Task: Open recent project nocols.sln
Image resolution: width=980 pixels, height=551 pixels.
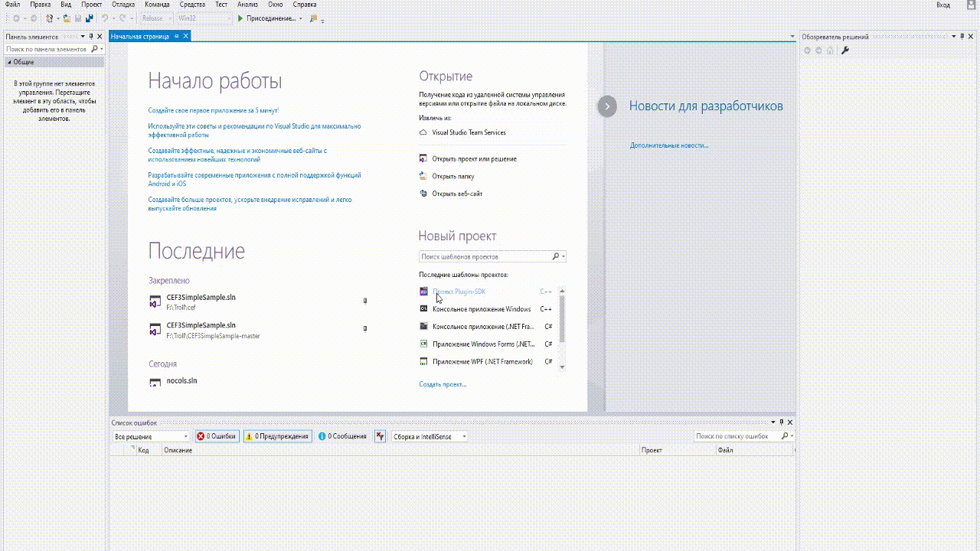Action: point(181,380)
